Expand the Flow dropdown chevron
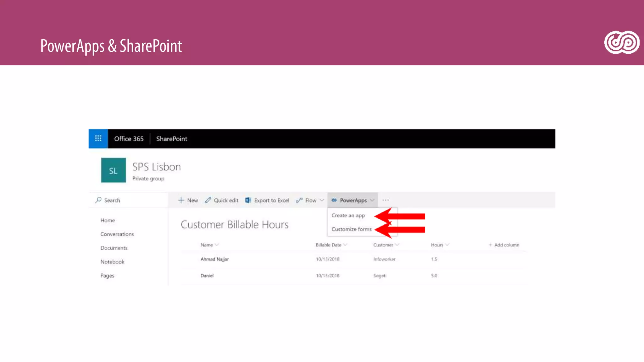The width and height of the screenshot is (644, 362). (x=322, y=200)
